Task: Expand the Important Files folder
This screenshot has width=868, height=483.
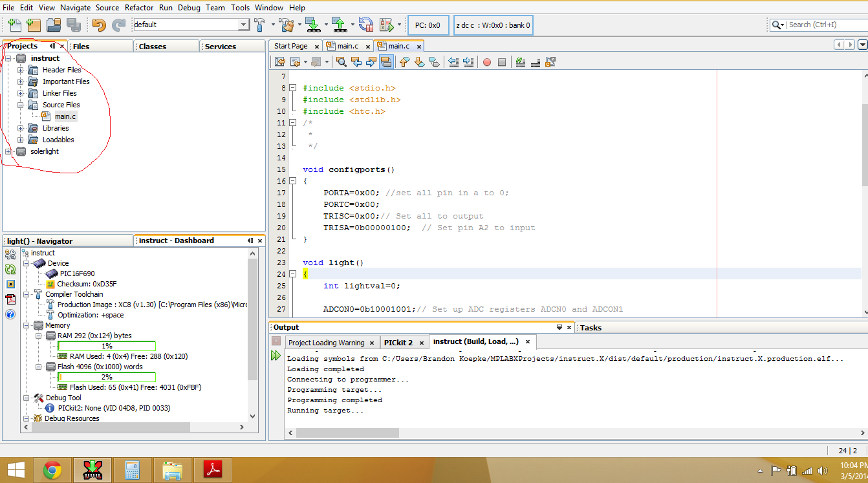Action: click(x=20, y=81)
